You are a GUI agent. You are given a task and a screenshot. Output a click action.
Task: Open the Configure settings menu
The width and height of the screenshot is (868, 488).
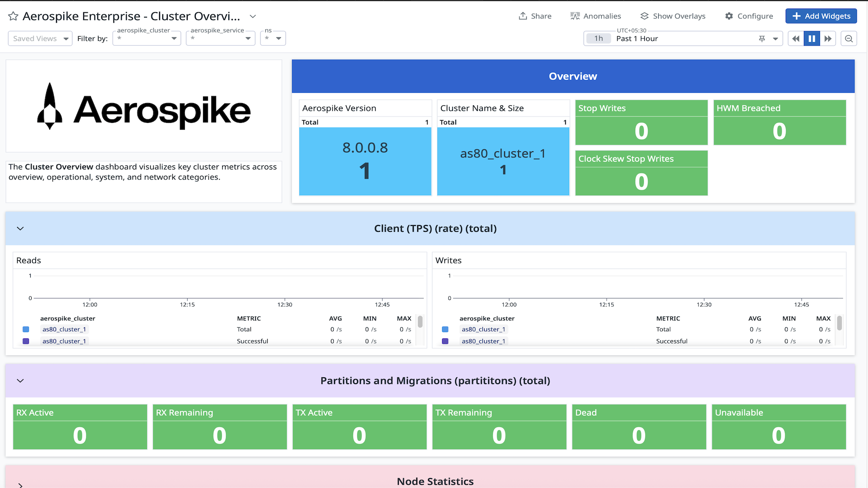pos(749,16)
